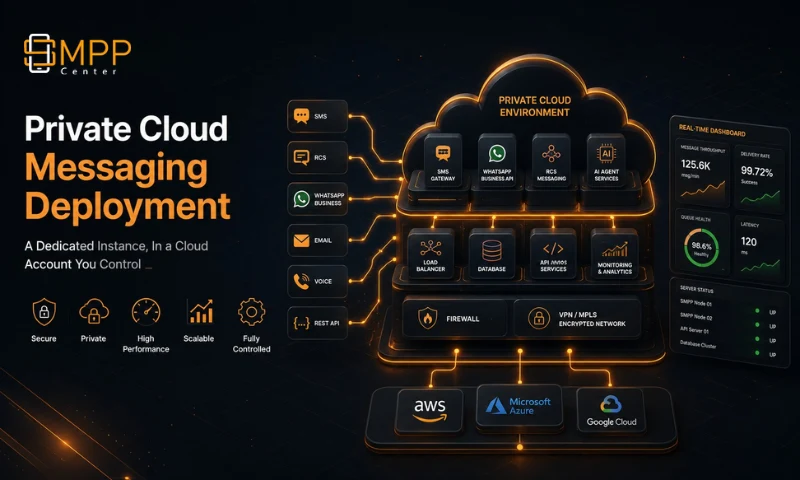Select the RCS Messaging tile

[552, 160]
